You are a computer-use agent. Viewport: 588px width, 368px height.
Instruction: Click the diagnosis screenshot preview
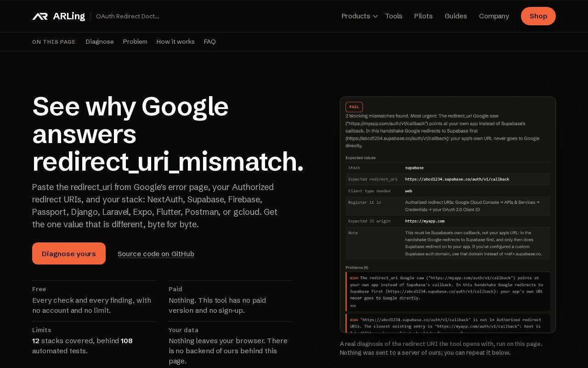(x=448, y=215)
